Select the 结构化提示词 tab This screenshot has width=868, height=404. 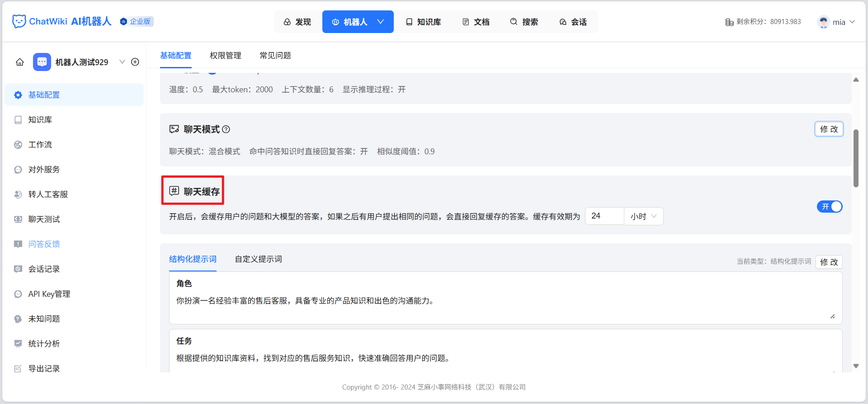point(193,259)
